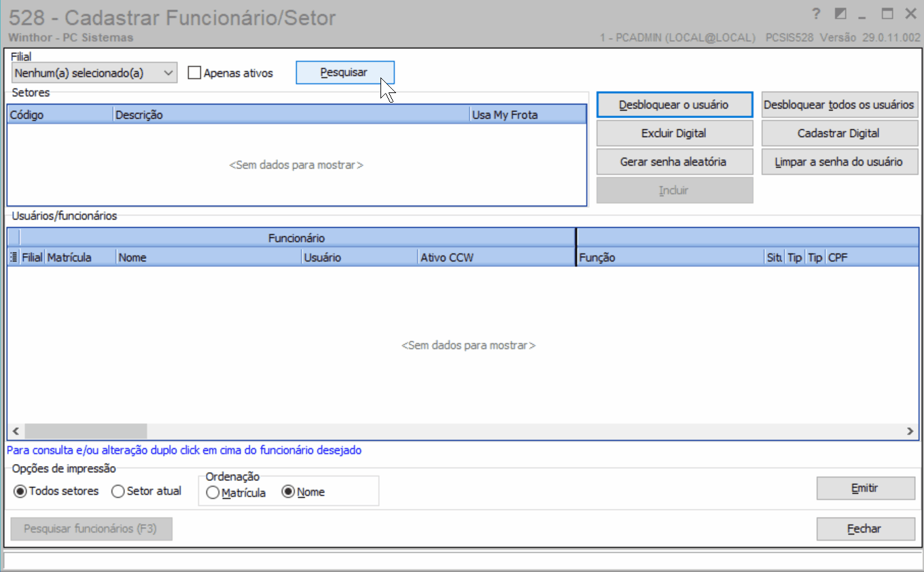Toggle the Apenas ativos checkbox
924x572 pixels.
194,73
